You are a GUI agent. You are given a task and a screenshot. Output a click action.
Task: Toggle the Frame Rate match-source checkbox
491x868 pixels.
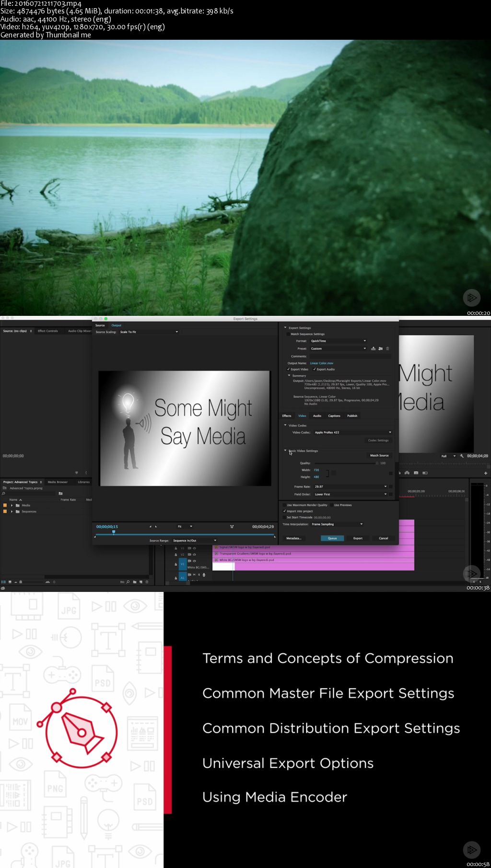tap(391, 486)
